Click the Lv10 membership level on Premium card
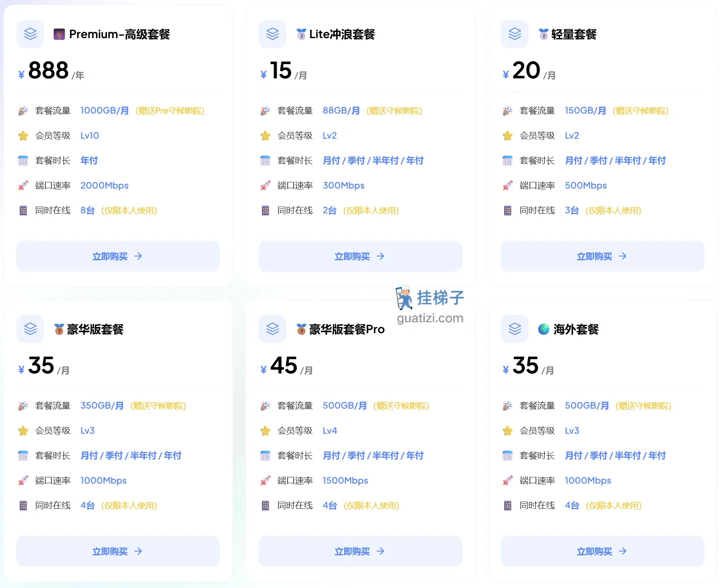 pyautogui.click(x=89, y=135)
